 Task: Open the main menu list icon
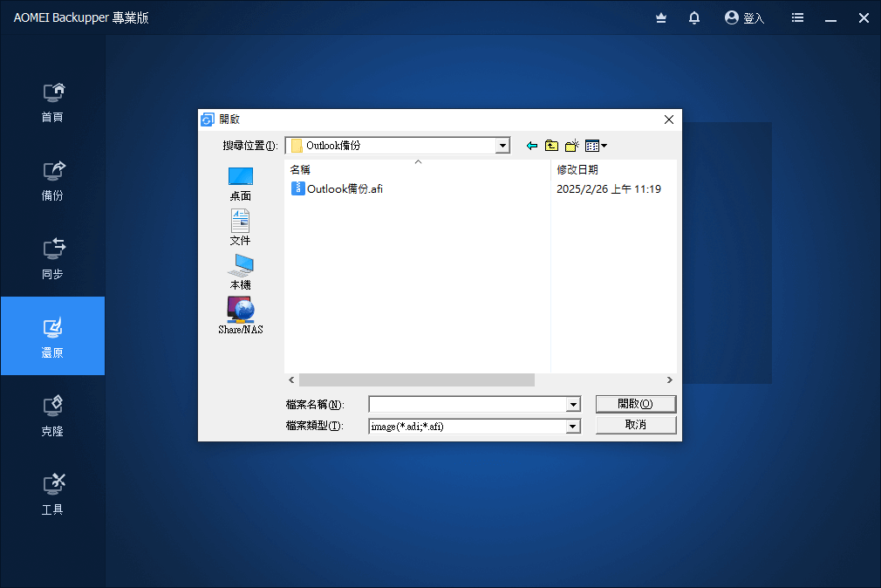pyautogui.click(x=797, y=18)
